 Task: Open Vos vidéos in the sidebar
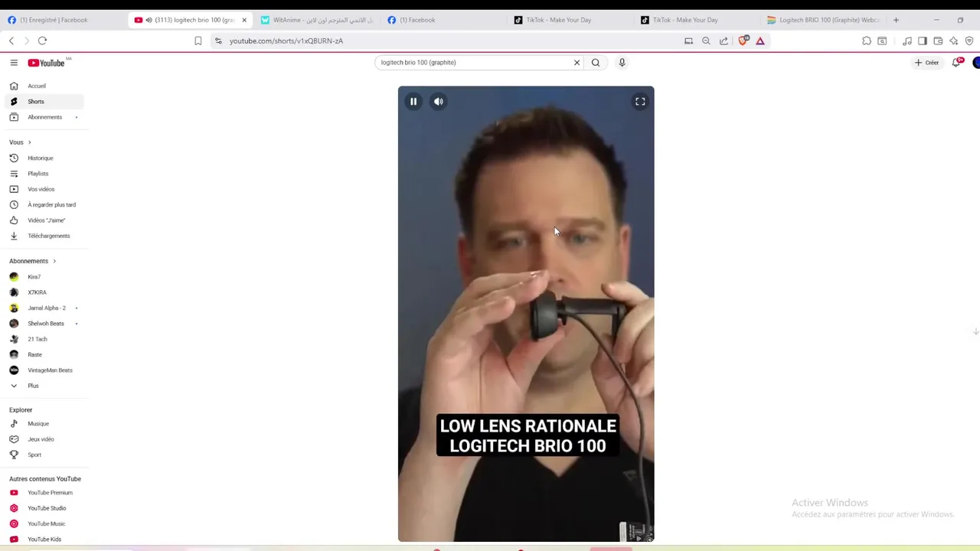point(44,189)
